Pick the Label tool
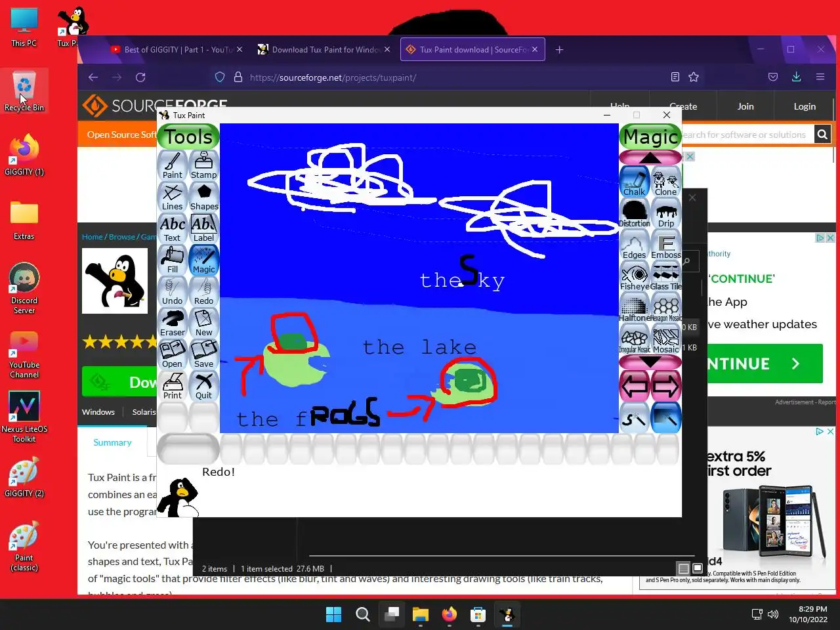840x630 pixels. [203, 228]
